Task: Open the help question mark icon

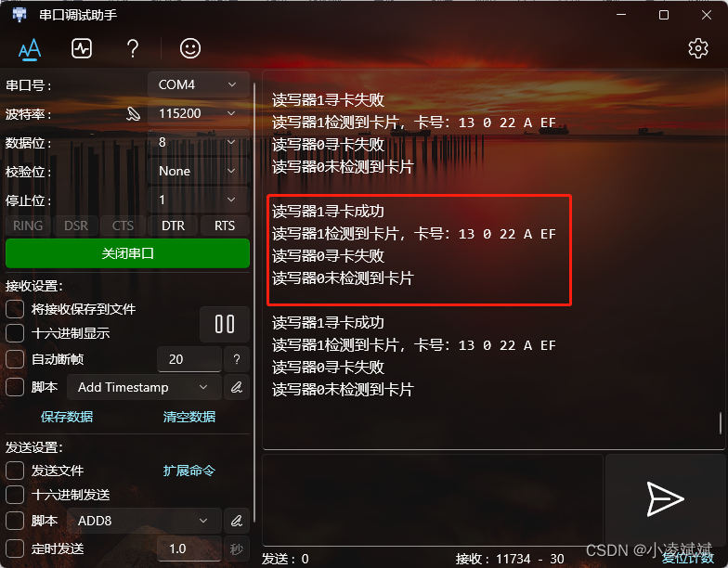Action: point(133,48)
